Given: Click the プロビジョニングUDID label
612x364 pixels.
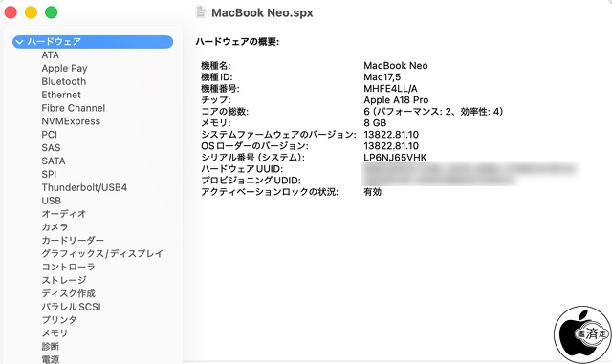Looking at the screenshot, I should 251,181.
